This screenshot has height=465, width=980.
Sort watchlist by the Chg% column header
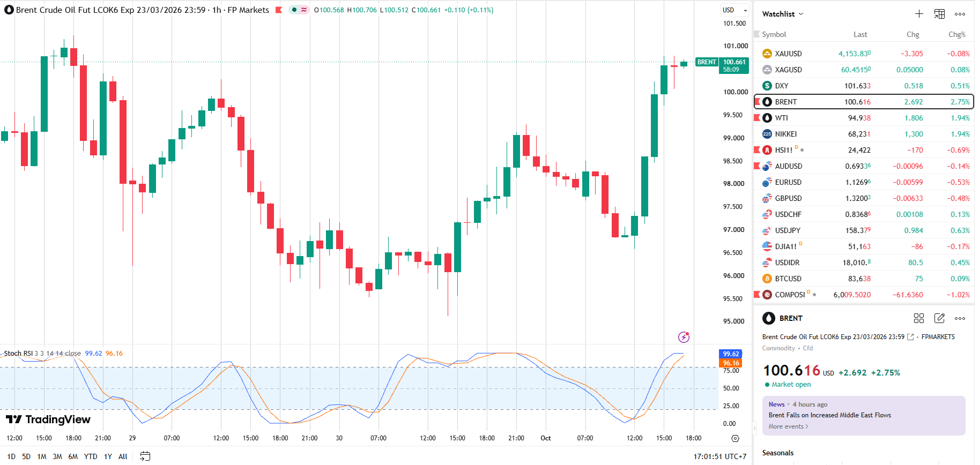click(956, 34)
